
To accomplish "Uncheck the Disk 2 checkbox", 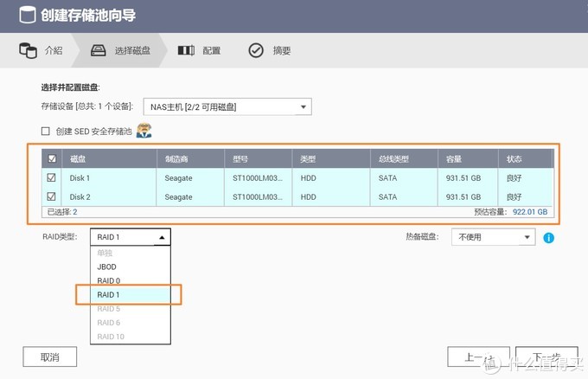I will (x=51, y=196).
